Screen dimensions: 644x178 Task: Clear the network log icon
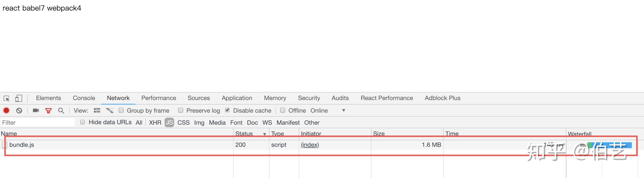click(x=19, y=110)
